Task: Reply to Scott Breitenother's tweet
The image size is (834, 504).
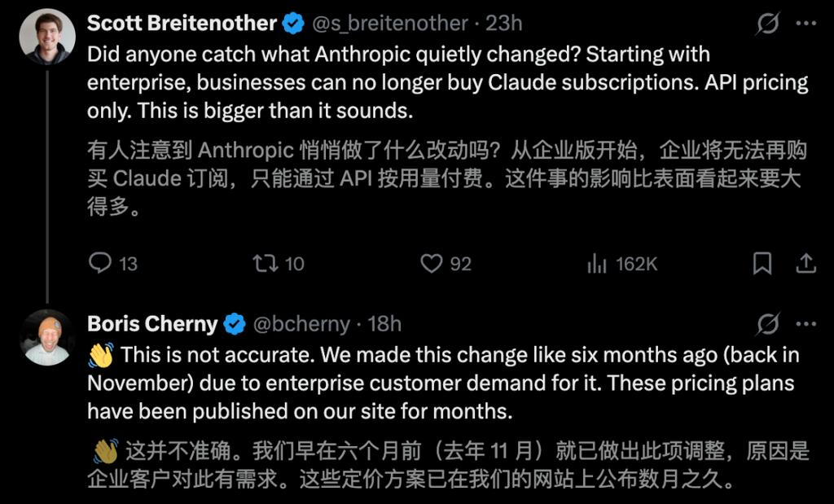Action: click(x=99, y=263)
